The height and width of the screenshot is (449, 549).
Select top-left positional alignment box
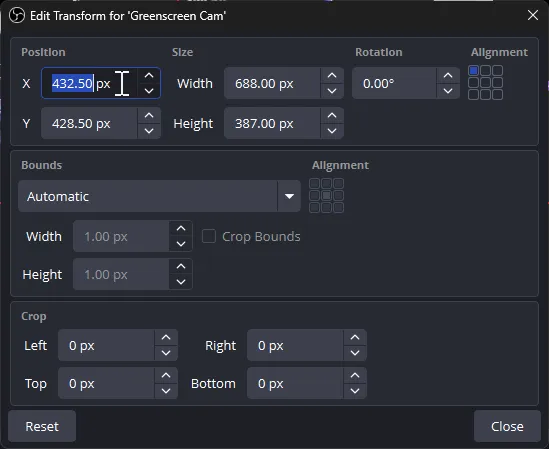click(473, 70)
